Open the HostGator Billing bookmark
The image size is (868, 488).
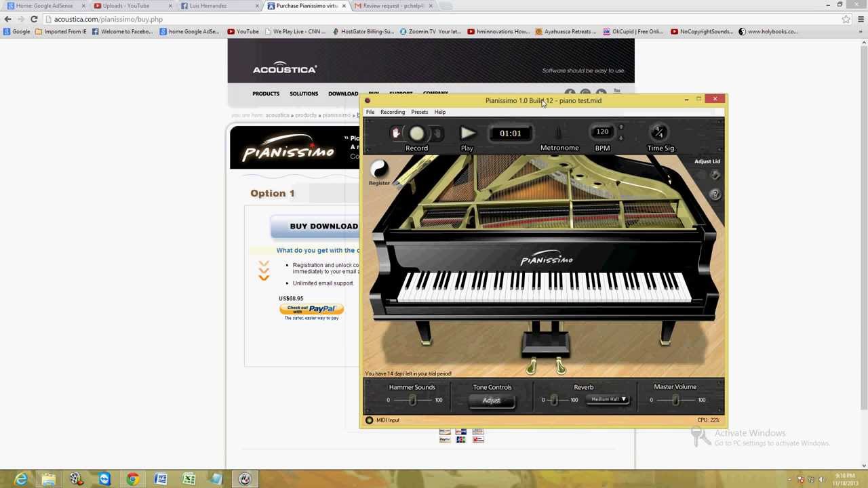click(363, 31)
